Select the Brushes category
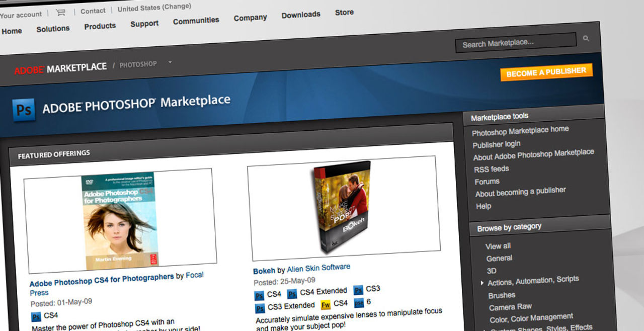Viewport: 644px width, 331px height. 502,295
